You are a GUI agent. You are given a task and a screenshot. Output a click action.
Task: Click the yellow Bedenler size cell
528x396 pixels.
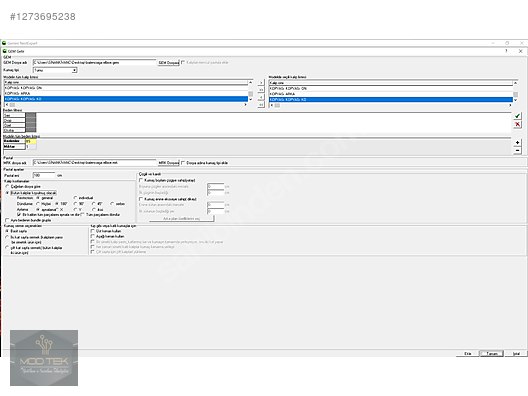tap(31, 141)
